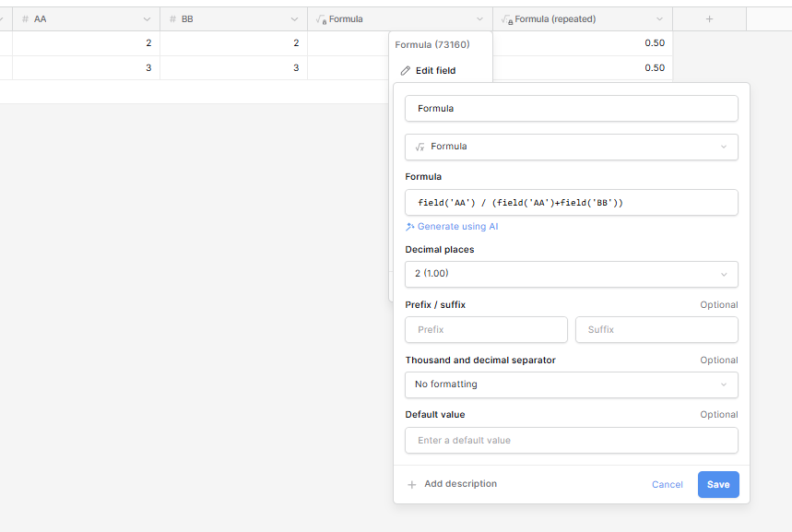
Task: Add a new field with plus icon
Action: (709, 19)
